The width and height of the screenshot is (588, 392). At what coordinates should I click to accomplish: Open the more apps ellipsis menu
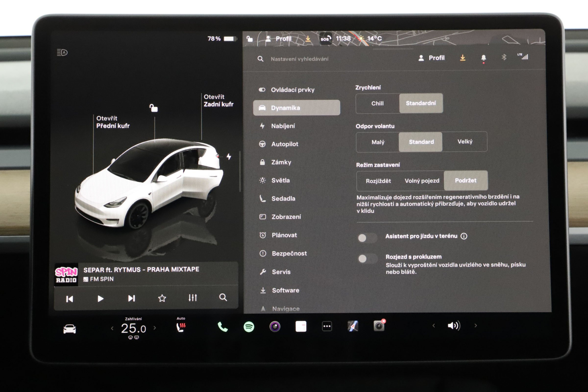click(327, 326)
